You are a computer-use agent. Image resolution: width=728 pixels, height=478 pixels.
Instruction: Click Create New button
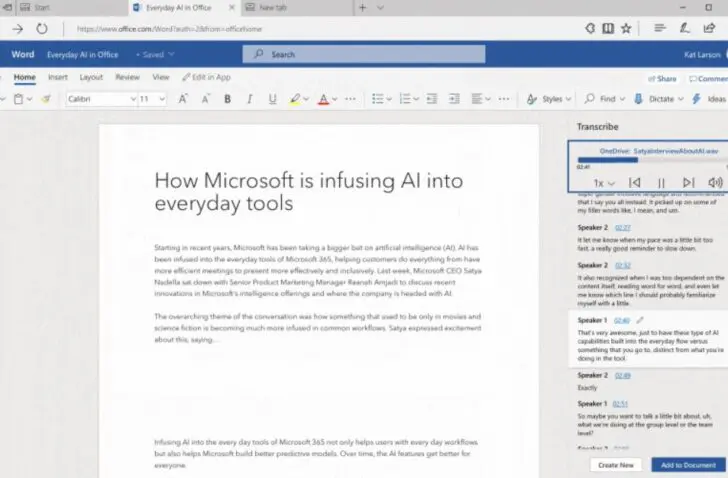click(x=616, y=465)
